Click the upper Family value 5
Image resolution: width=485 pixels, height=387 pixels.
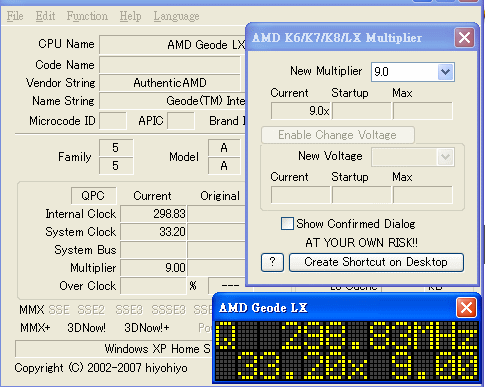click(116, 148)
